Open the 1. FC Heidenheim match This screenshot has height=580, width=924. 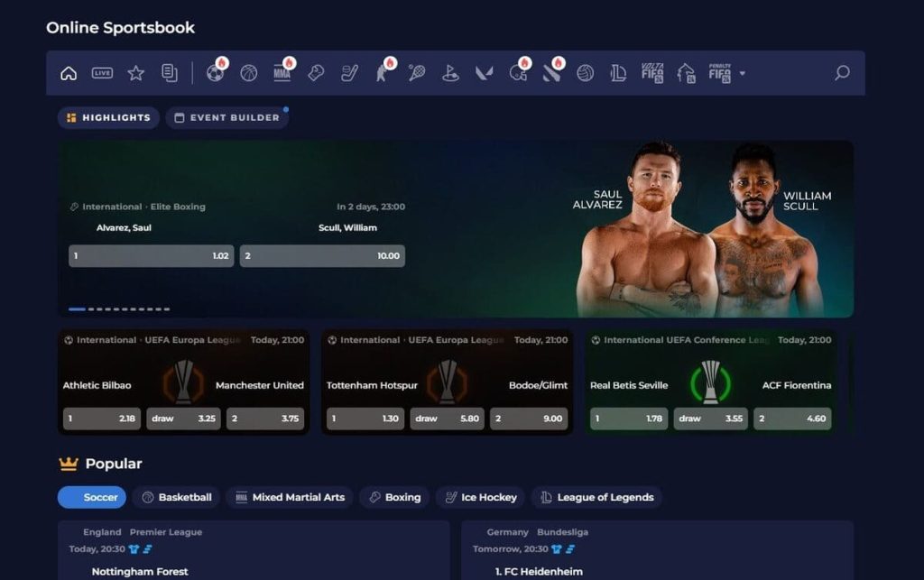click(x=539, y=572)
